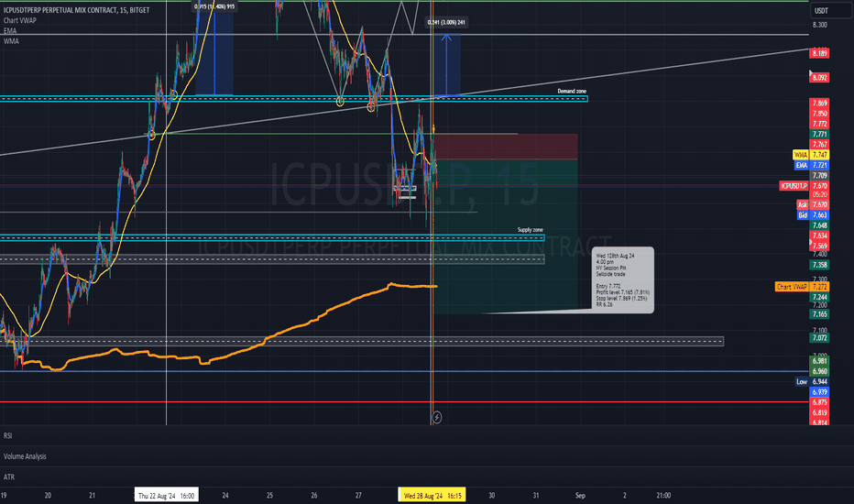
Task: Click the Thu 22 Aug '24 16:00 time label
Action: pos(166,495)
